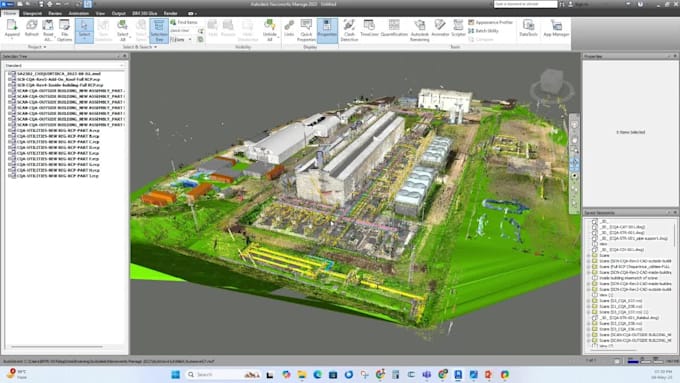Screen dimensions: 680x383
Task: Open the Scripter tool
Action: pyautogui.click(x=458, y=28)
